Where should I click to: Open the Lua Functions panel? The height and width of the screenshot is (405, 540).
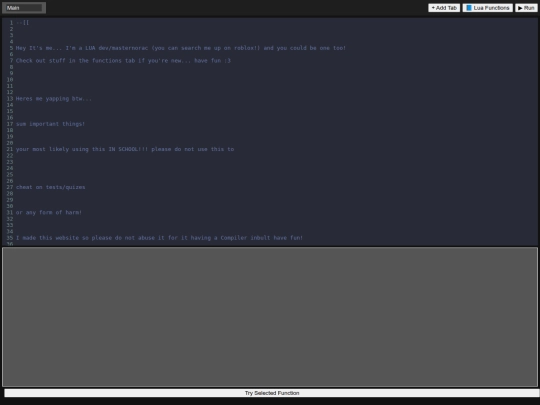click(487, 8)
